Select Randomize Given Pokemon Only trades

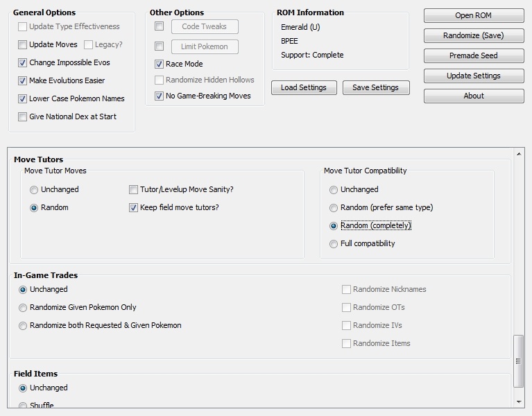pyautogui.click(x=24, y=308)
